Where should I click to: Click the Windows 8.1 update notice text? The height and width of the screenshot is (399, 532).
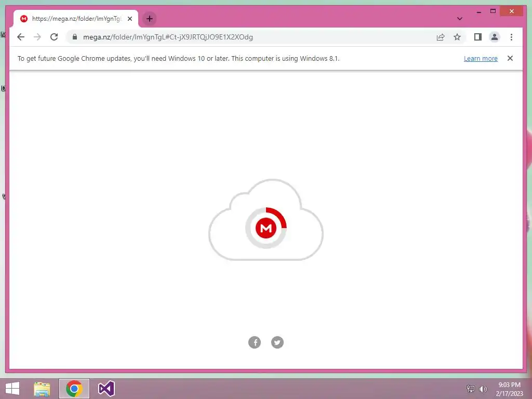pos(179,58)
